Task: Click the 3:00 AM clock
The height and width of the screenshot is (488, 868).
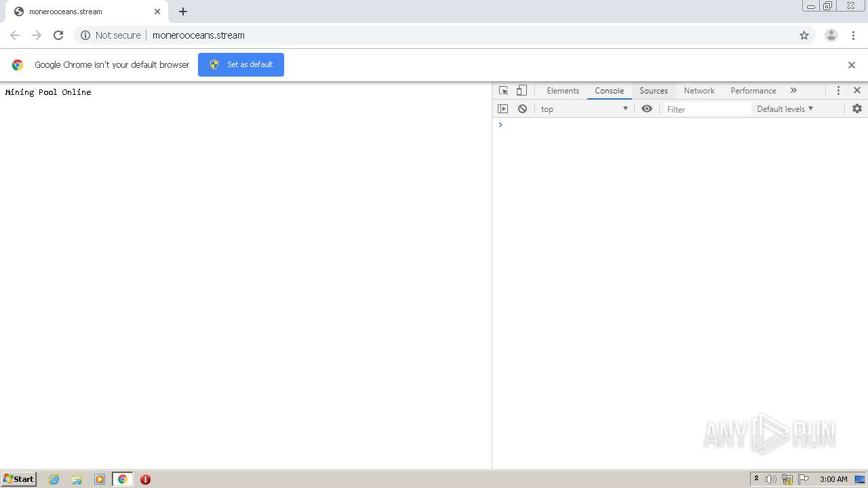Action: [x=833, y=479]
